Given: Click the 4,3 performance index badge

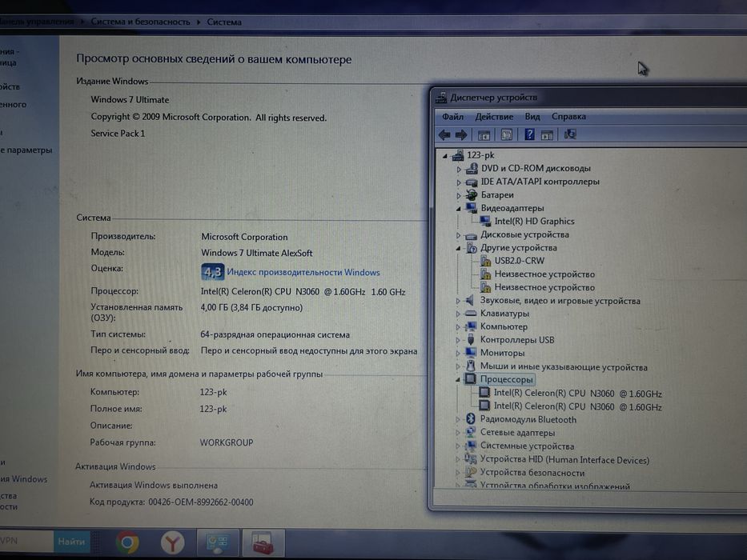Looking at the screenshot, I should (x=212, y=272).
